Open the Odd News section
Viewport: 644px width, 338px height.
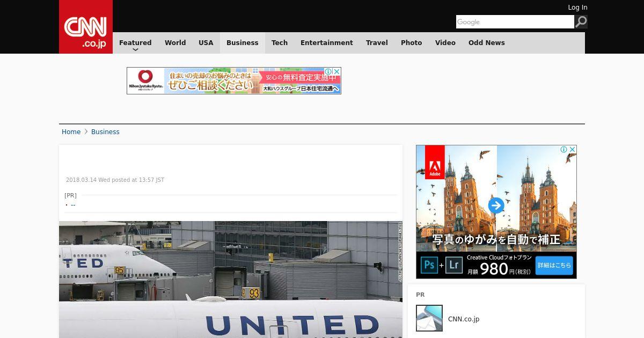[487, 43]
